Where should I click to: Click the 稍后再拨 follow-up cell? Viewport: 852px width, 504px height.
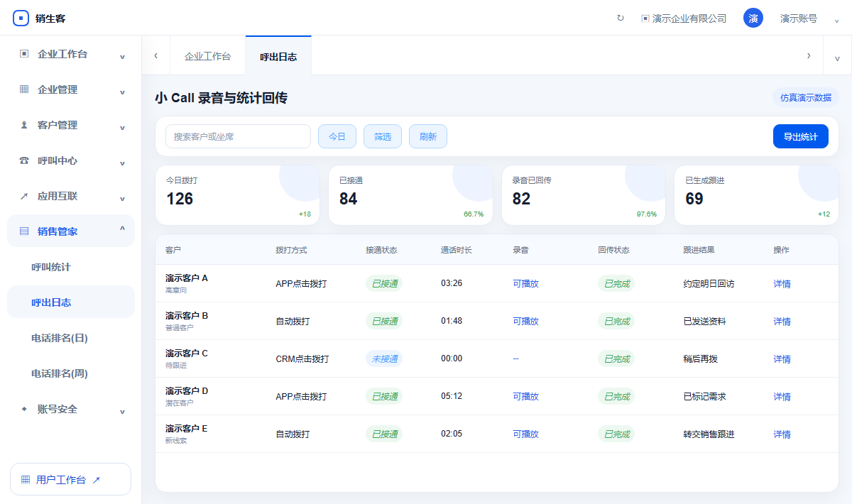(700, 359)
